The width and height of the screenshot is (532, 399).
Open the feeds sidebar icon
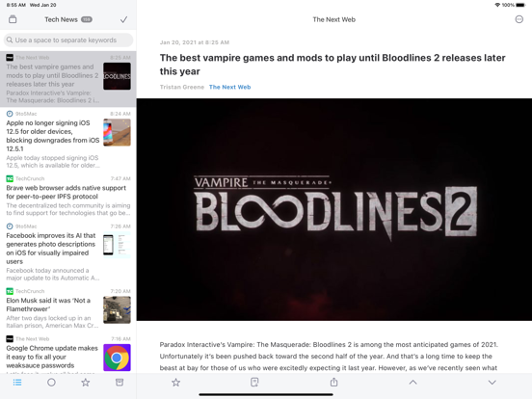pyautogui.click(x=13, y=19)
